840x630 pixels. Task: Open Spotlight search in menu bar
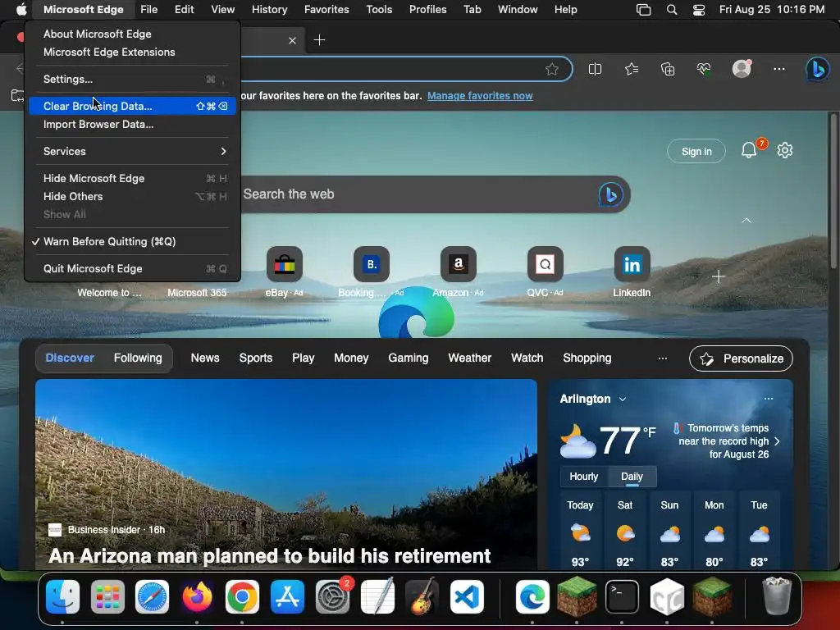pos(671,10)
